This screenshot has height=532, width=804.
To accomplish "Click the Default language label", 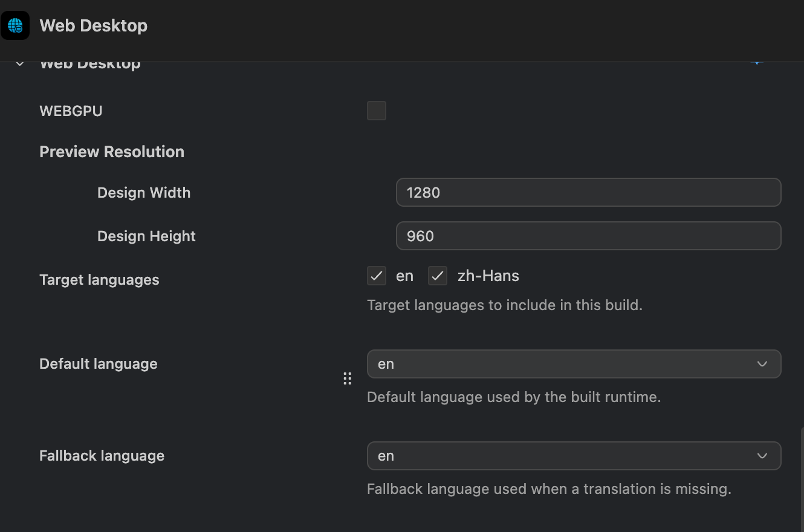I will pyautogui.click(x=99, y=364).
